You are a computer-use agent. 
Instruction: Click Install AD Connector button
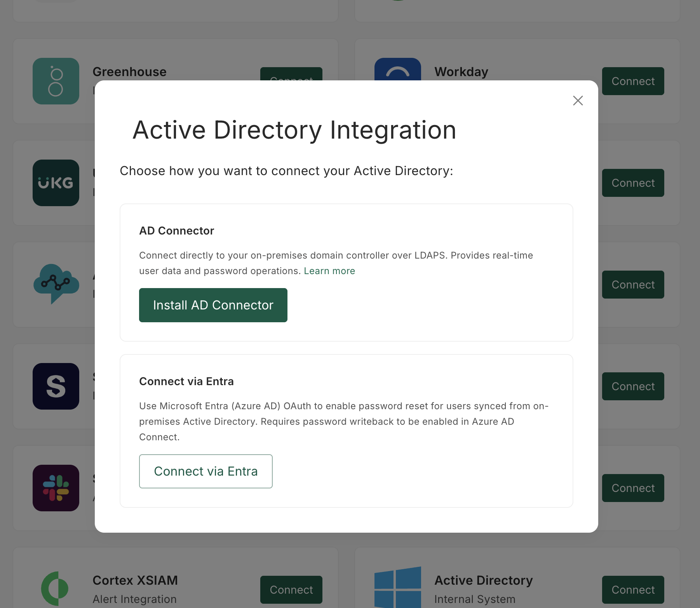[x=213, y=305]
